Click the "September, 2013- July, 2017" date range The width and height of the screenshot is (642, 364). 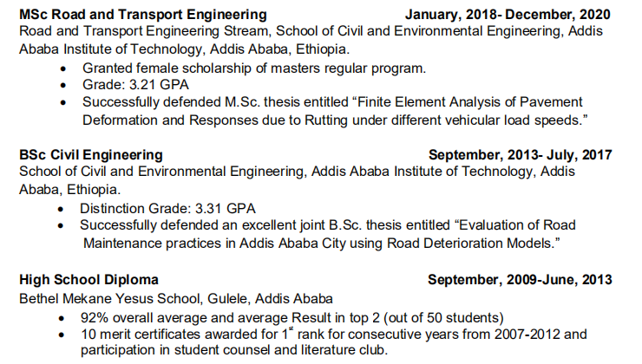(x=521, y=155)
